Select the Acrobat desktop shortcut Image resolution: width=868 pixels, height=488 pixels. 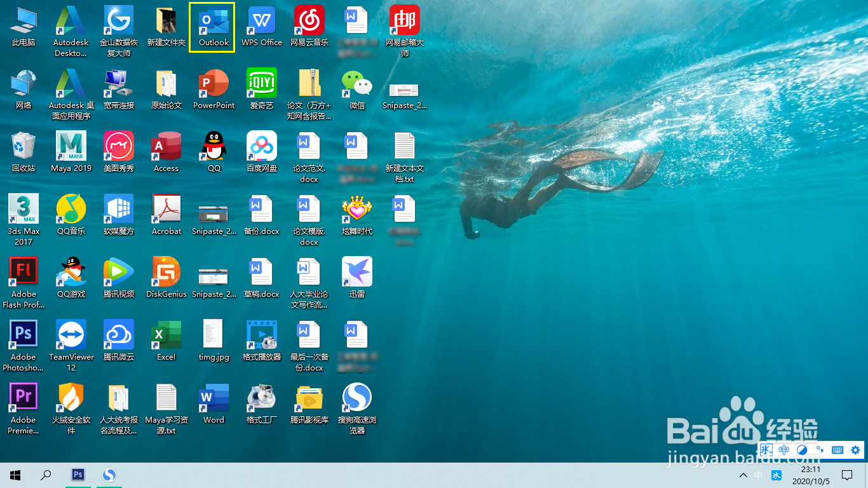pos(166,215)
